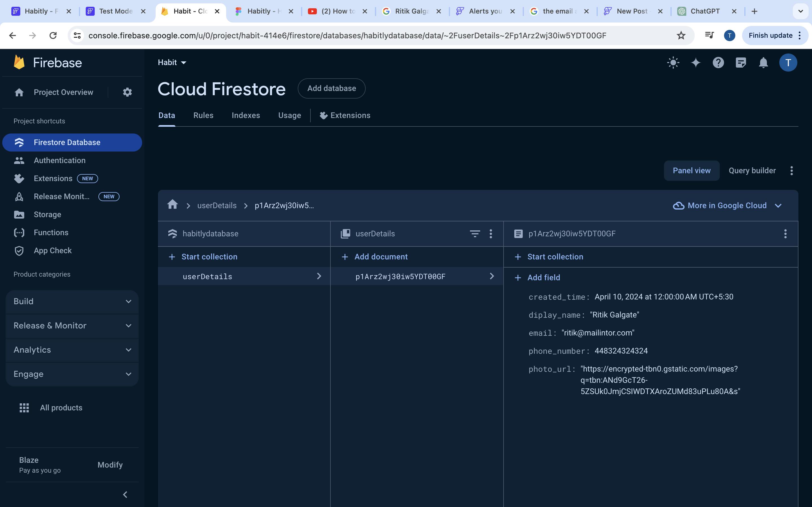Go to Firestore root via home icon
The height and width of the screenshot is (507, 812).
point(173,204)
